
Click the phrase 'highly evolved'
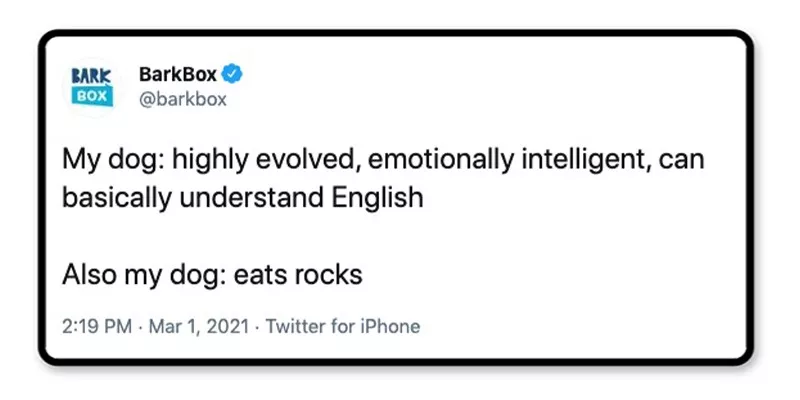tap(263, 160)
